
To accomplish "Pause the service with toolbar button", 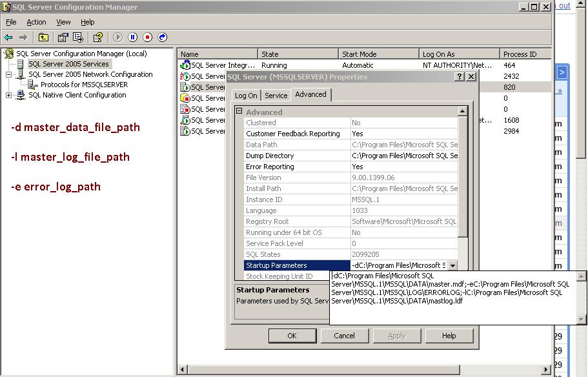I will tap(132, 37).
